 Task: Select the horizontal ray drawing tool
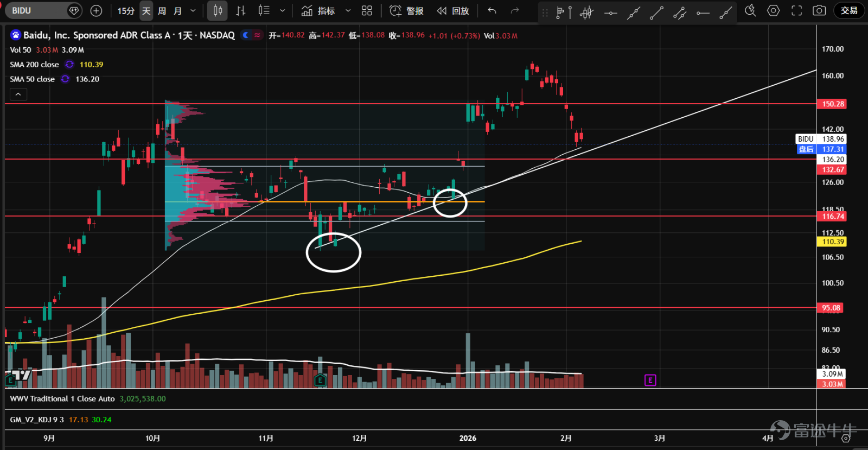[703, 12]
